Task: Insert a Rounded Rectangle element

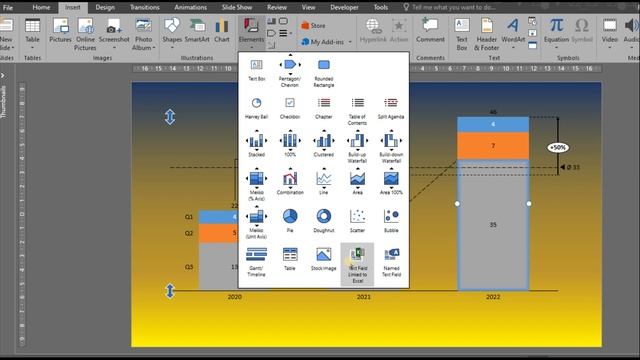Action: tap(324, 73)
